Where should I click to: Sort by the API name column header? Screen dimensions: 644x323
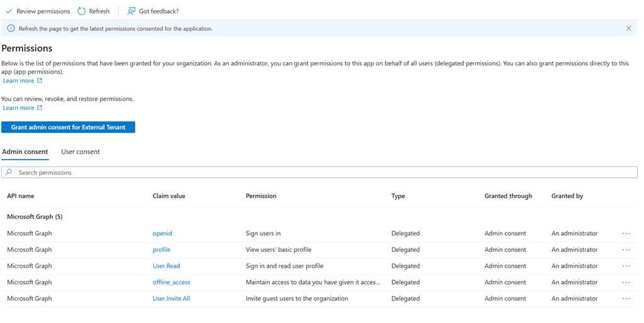click(x=21, y=196)
